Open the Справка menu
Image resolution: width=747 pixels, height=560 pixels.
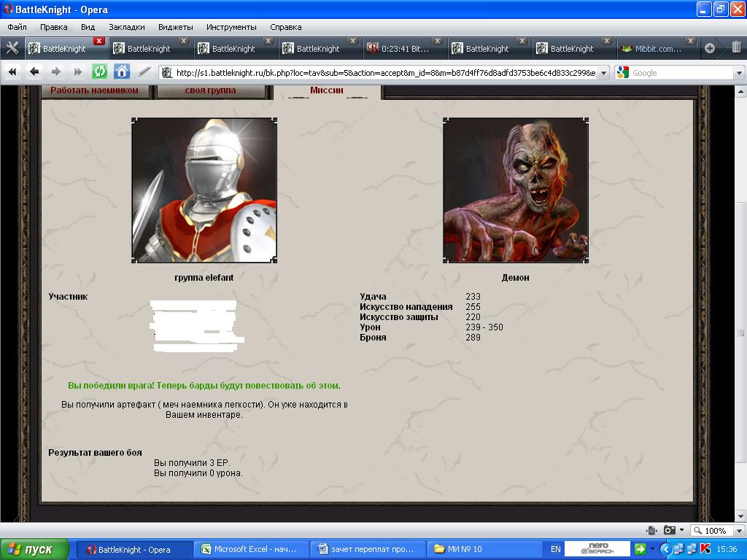point(286,27)
